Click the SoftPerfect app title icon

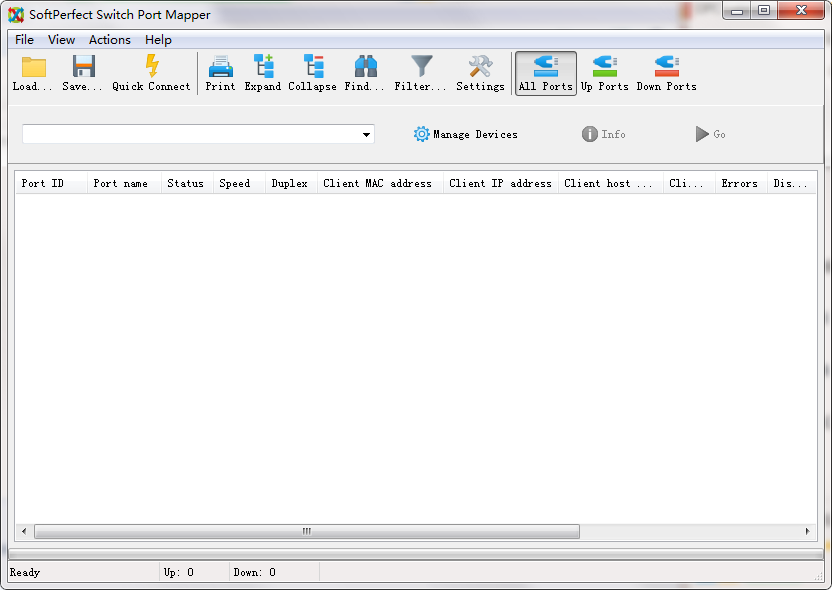pos(16,15)
